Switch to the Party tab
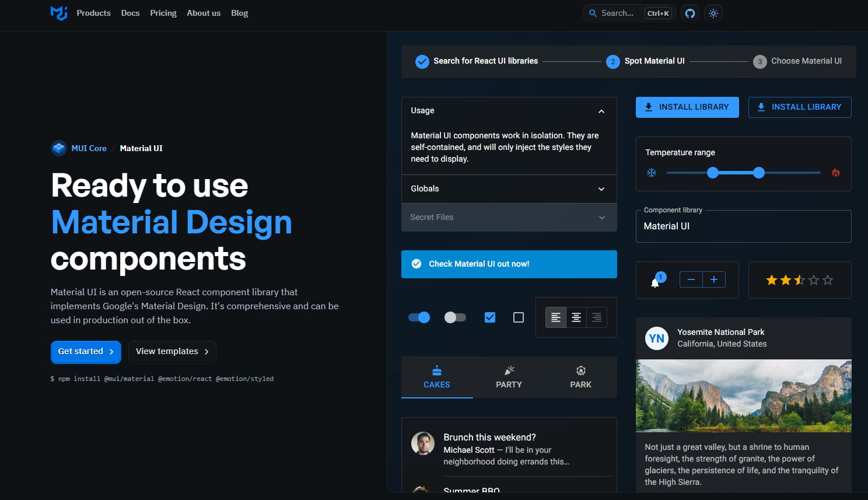Screen dimensions: 868x500 coord(509,377)
